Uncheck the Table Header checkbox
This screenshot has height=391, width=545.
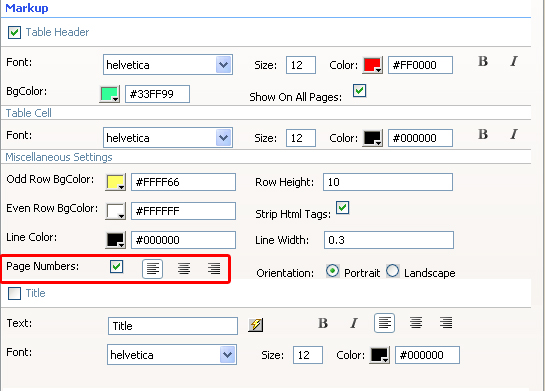[14, 33]
